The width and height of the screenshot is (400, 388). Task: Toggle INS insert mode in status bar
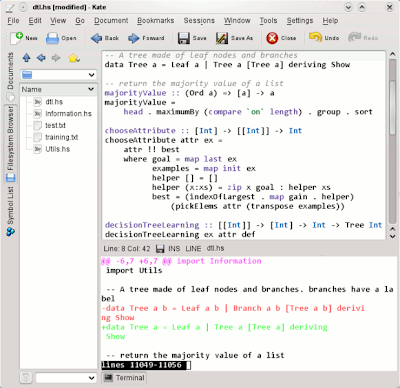(174, 249)
